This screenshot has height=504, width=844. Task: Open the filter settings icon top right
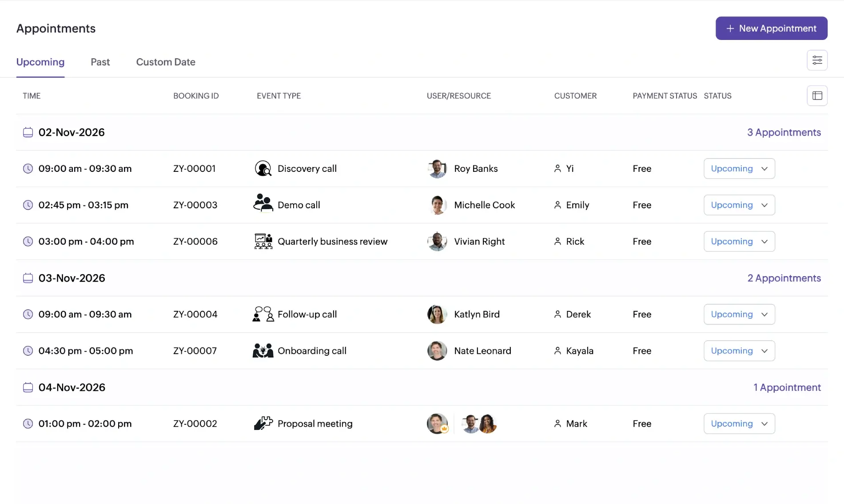817,60
